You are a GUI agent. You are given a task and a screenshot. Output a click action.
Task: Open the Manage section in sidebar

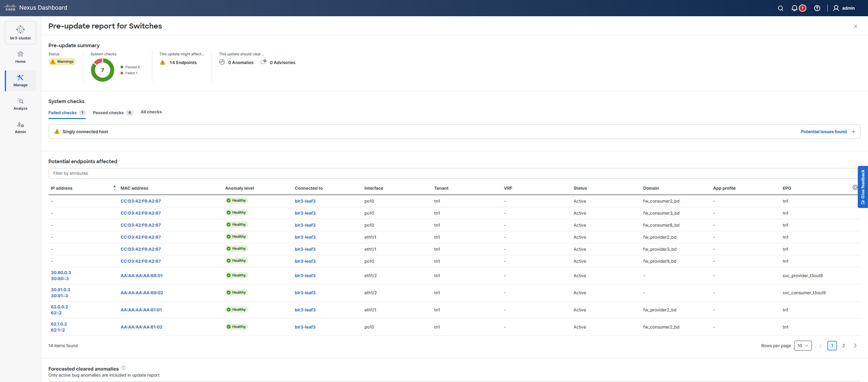20,81
